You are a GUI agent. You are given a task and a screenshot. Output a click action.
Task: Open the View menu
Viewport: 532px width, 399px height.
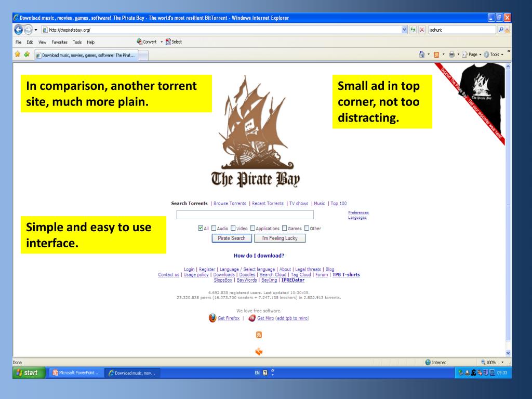(x=43, y=43)
